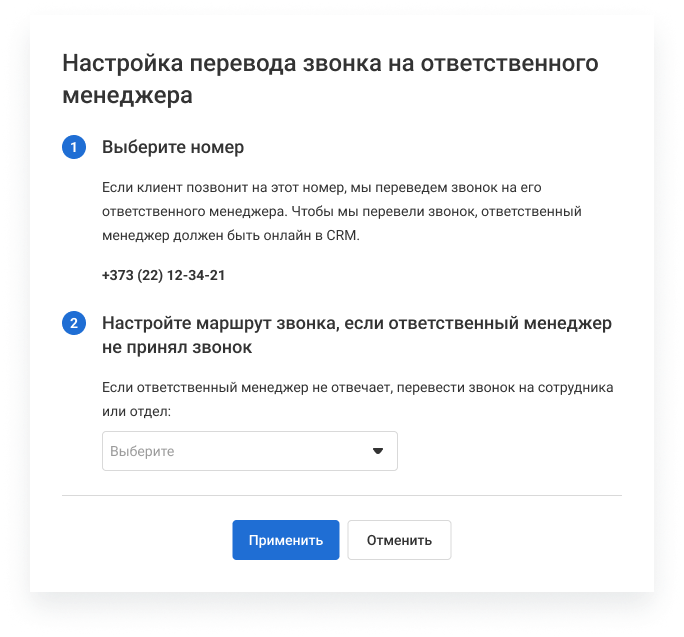Open the "Выберите" employee or department combo box
The image size is (684, 637).
point(250,451)
